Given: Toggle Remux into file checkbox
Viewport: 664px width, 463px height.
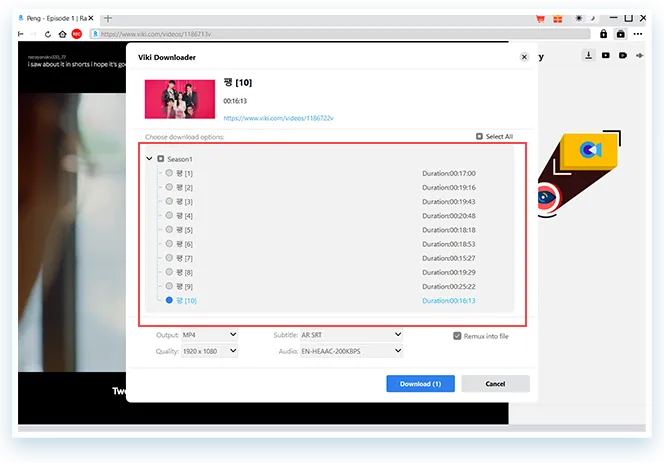Looking at the screenshot, I should (457, 336).
